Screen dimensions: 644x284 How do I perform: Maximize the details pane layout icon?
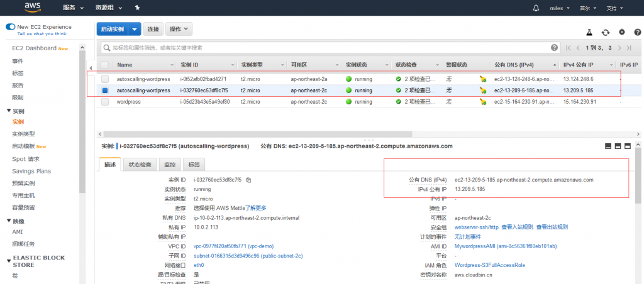pos(627,146)
